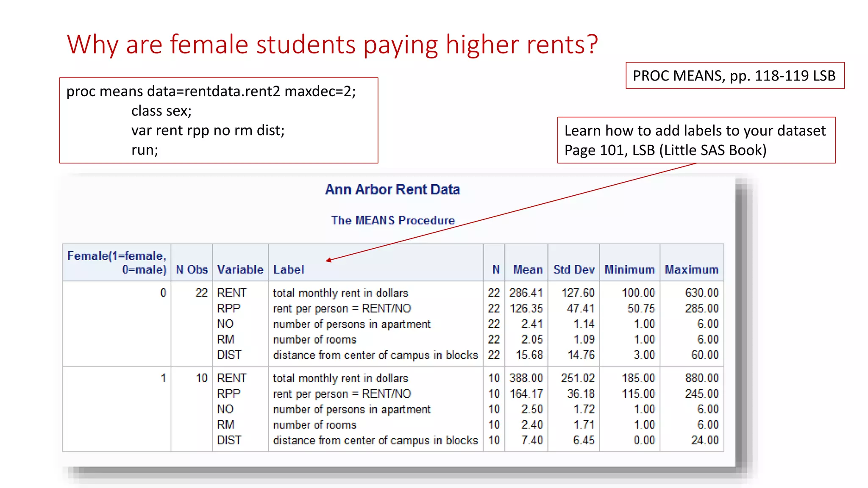Click the 'Ann Arbor Rent Data' heading
Image resolution: width=868 pixels, height=488 pixels.
392,189
